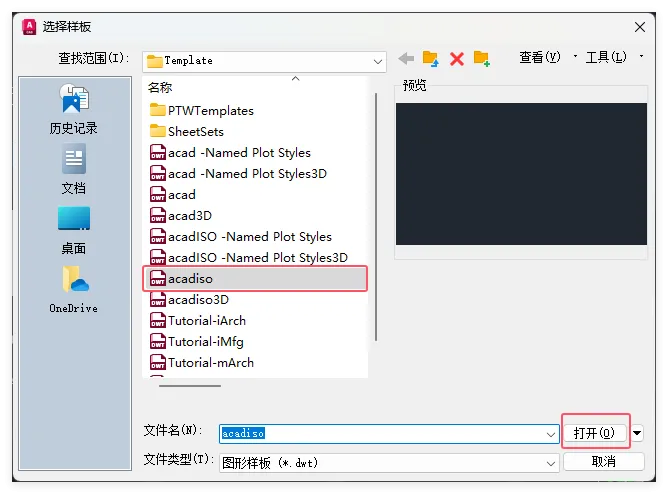Open the 文件名 filename dropdown arrow
The image size is (668, 494).
click(x=550, y=434)
